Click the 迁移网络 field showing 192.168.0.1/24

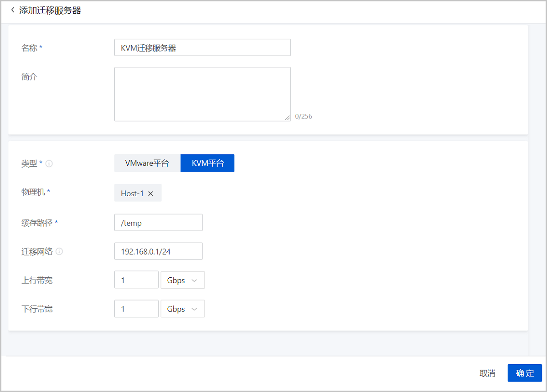click(x=158, y=251)
